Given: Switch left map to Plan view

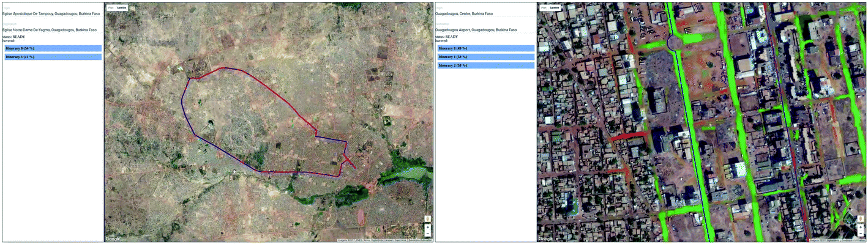Looking at the screenshot, I should click(111, 7).
